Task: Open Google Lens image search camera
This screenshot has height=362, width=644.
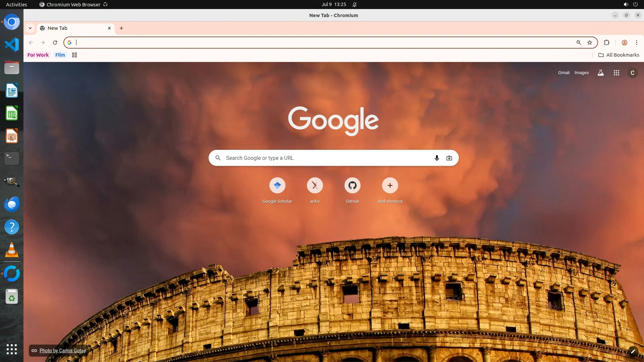Action: 449,158
